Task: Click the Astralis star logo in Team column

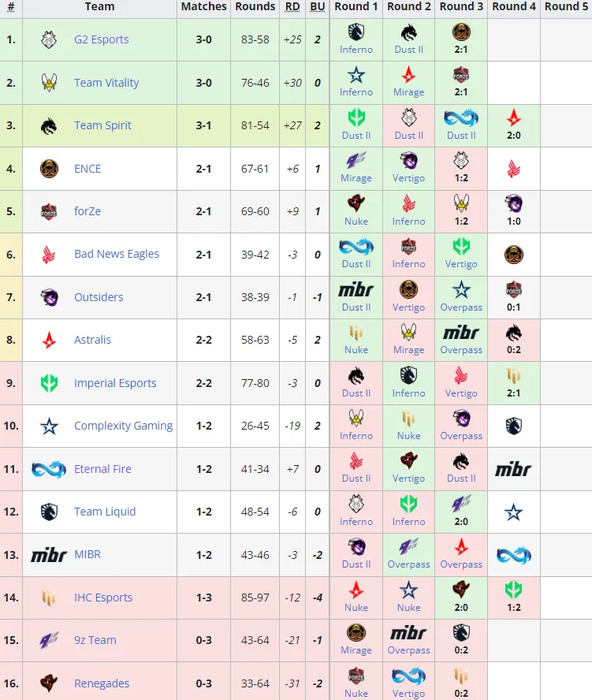Action: (x=49, y=341)
